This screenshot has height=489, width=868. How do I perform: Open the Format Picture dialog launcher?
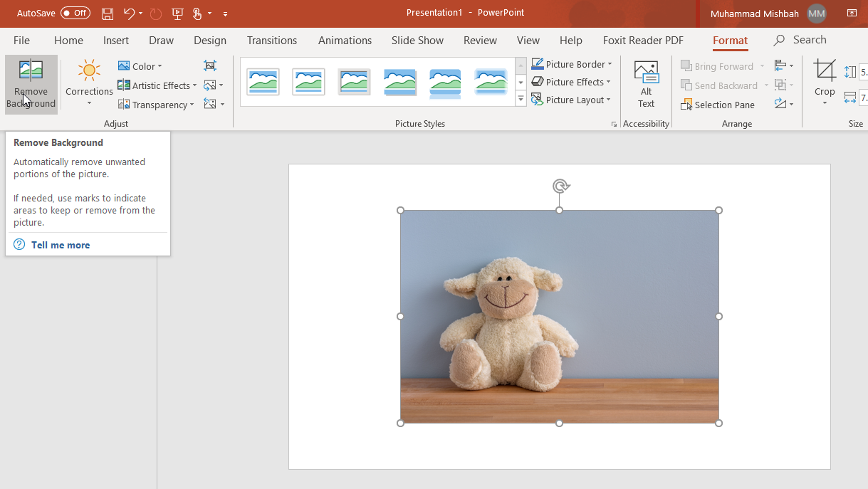click(x=614, y=124)
